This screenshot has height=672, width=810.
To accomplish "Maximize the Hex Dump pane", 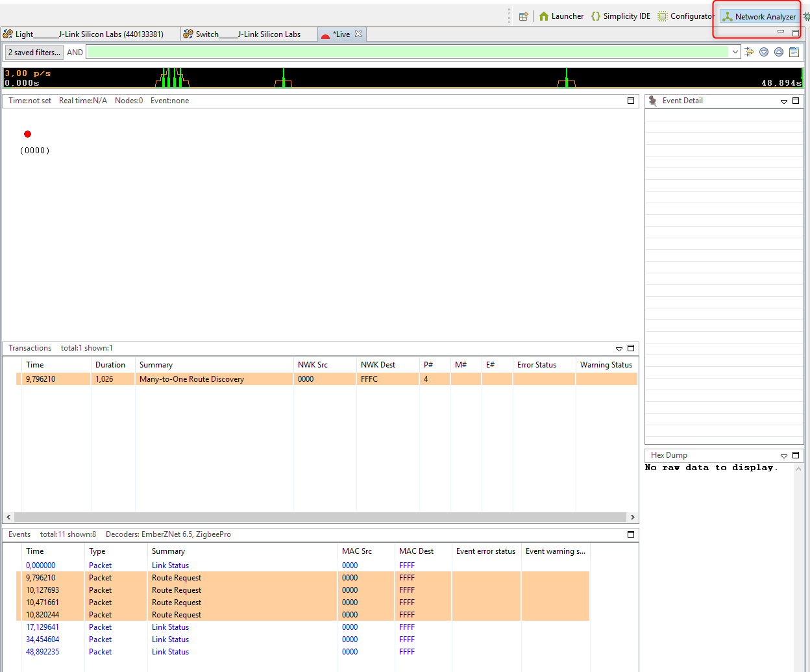I will tap(796, 455).
